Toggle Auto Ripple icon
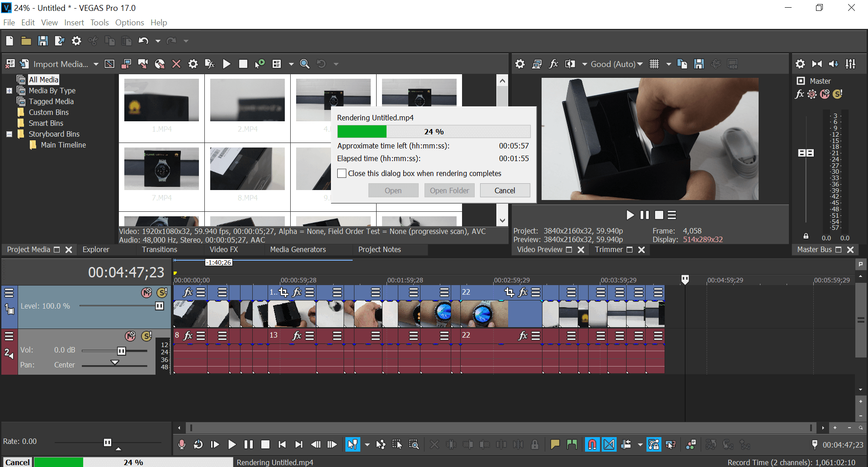This screenshot has height=467, width=868. pos(626,444)
